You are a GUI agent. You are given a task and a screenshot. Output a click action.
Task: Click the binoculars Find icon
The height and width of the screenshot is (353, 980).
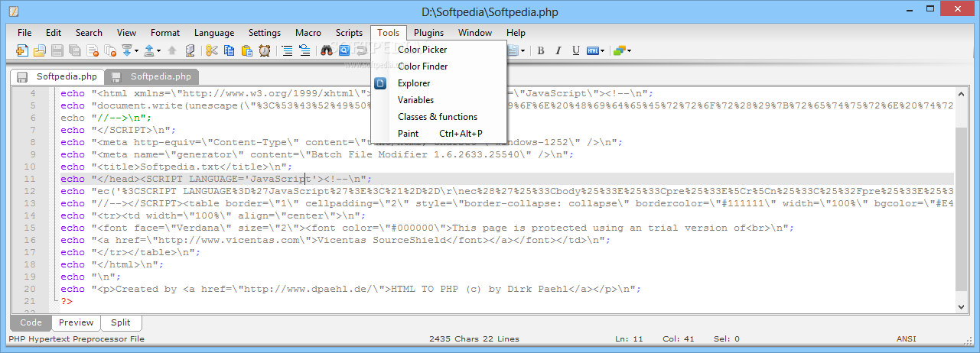[x=327, y=50]
